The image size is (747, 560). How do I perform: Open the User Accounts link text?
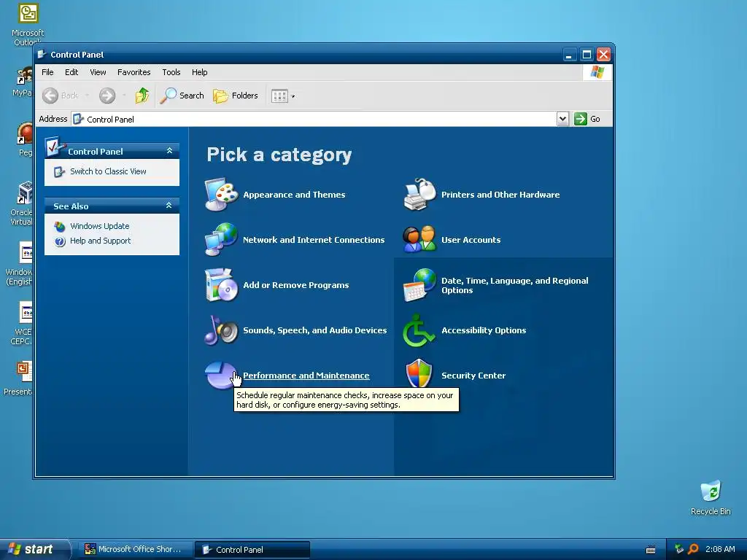(471, 240)
